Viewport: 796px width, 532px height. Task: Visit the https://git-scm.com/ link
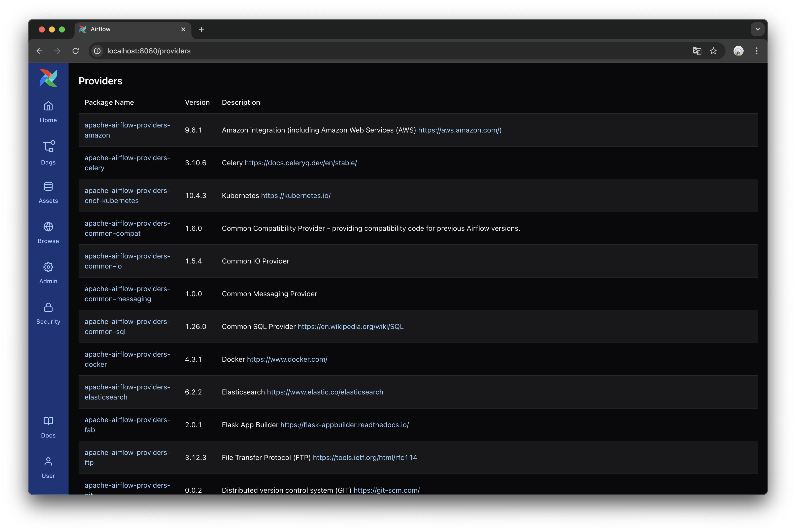(x=386, y=490)
